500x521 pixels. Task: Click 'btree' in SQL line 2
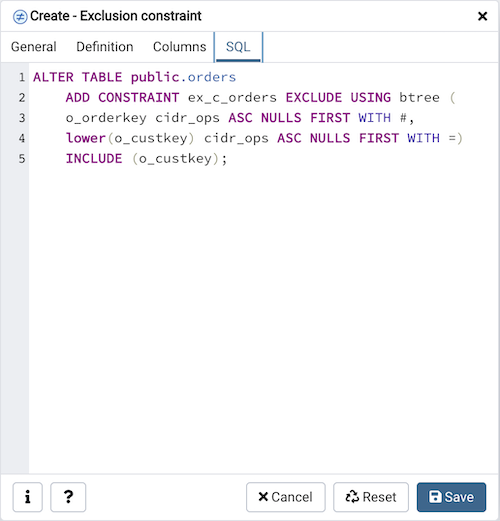pos(419,98)
